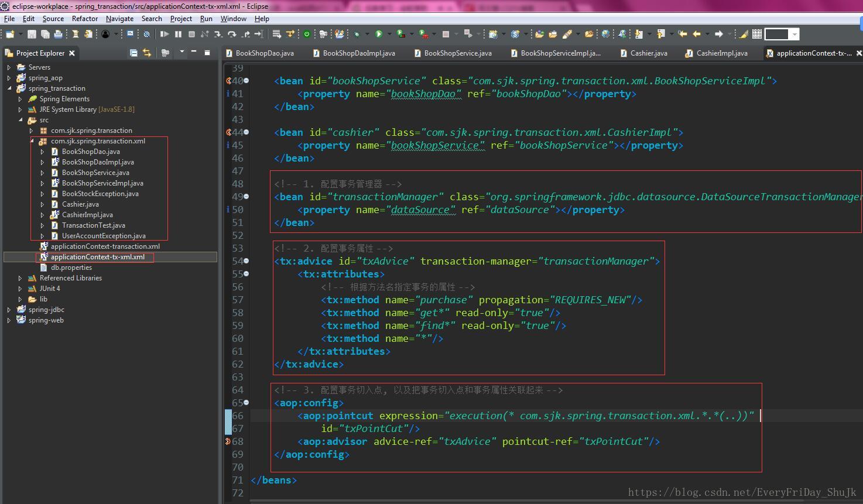863x504 pixels.
Task: Open the File menu
Action: click(9, 19)
